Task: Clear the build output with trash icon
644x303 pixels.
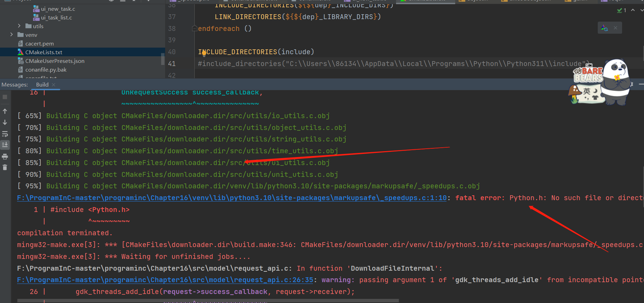Action: [5, 167]
